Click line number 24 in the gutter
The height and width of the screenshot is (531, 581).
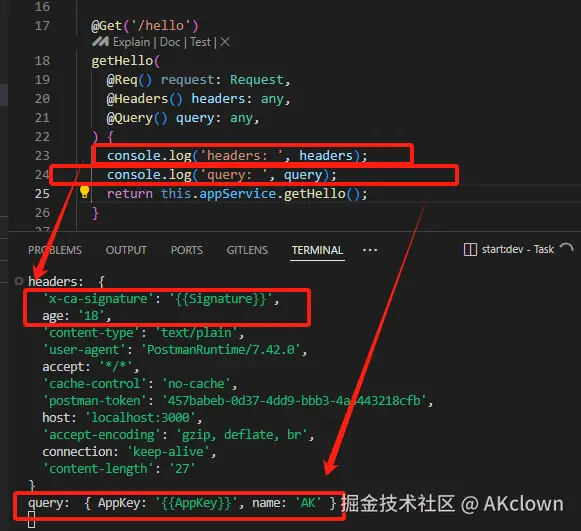[x=42, y=175]
